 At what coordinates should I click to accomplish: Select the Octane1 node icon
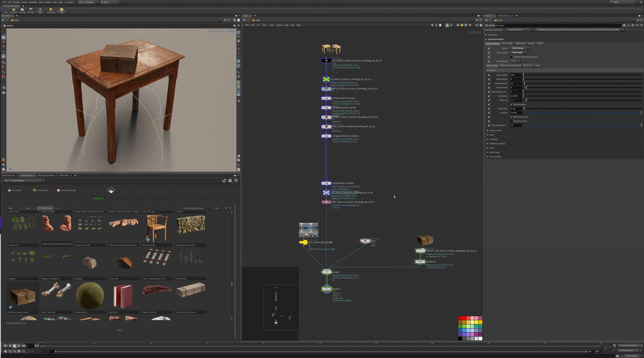coord(327,289)
